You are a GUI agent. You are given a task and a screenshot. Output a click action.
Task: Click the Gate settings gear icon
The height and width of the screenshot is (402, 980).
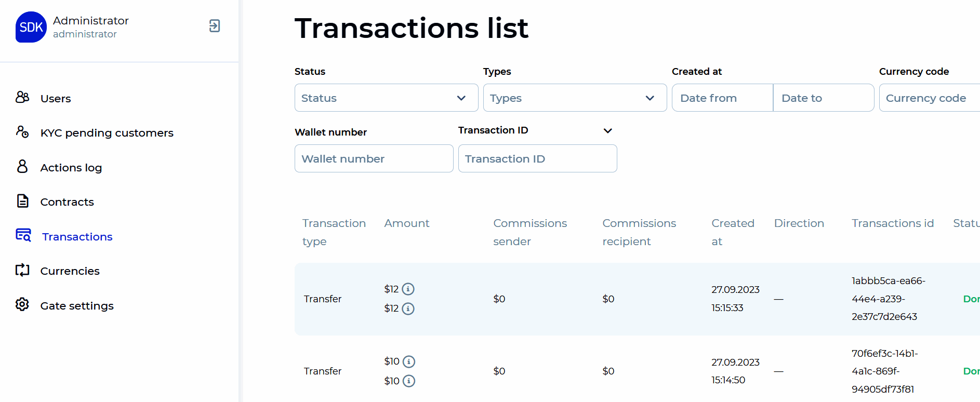click(22, 304)
